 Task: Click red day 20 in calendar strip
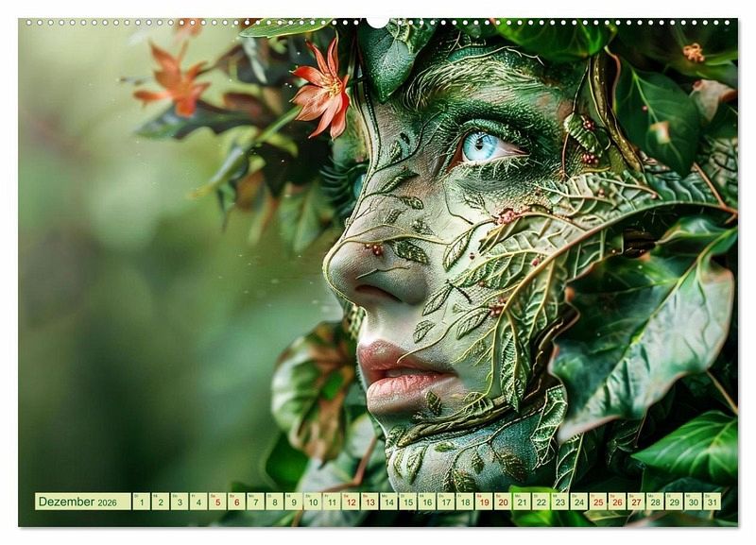pyautogui.click(x=504, y=502)
